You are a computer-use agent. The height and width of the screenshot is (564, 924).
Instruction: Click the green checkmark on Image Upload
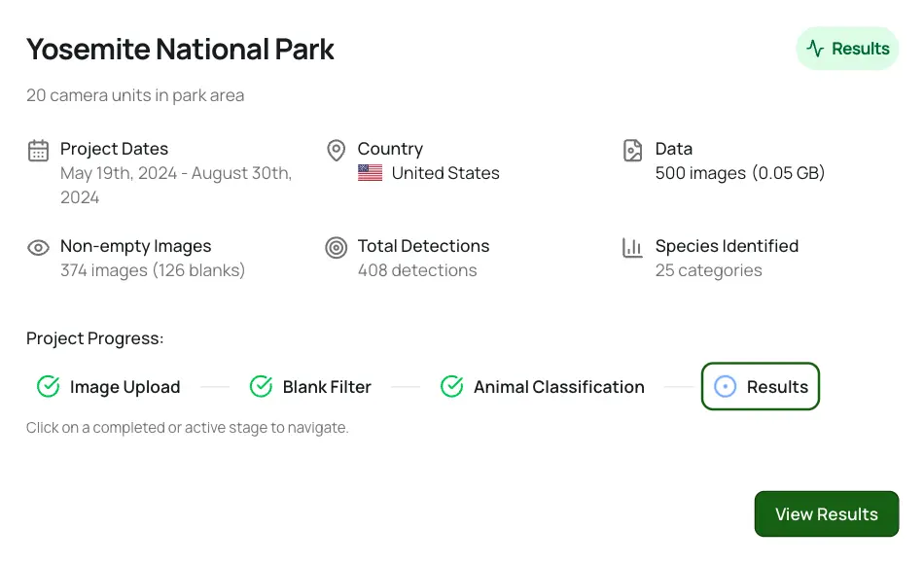[x=49, y=386]
